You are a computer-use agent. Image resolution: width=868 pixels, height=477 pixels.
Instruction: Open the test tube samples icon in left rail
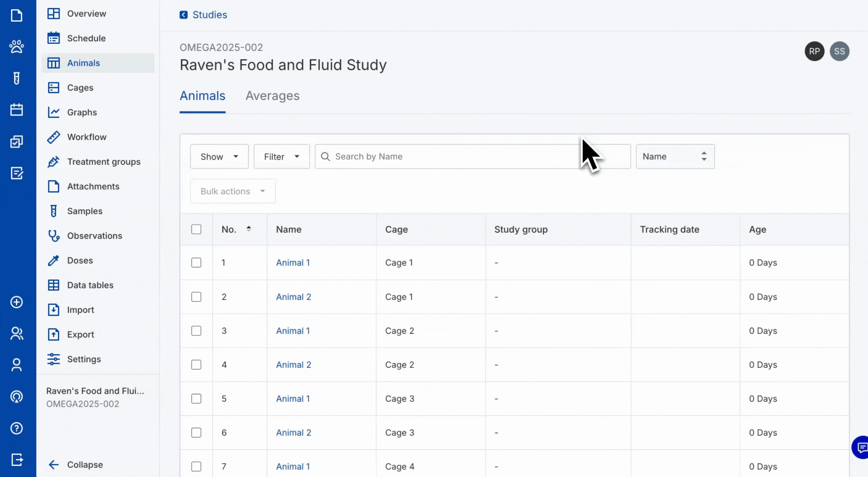(x=16, y=78)
